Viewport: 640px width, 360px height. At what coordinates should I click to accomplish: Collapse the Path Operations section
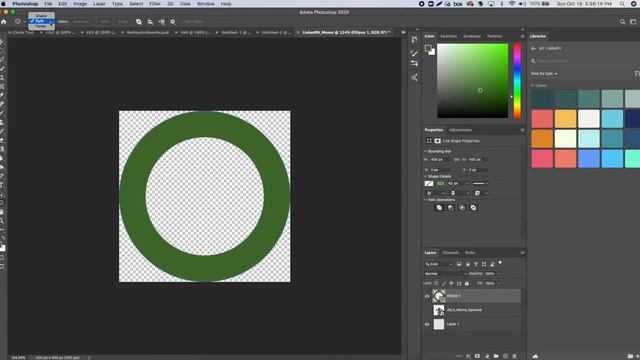point(425,200)
